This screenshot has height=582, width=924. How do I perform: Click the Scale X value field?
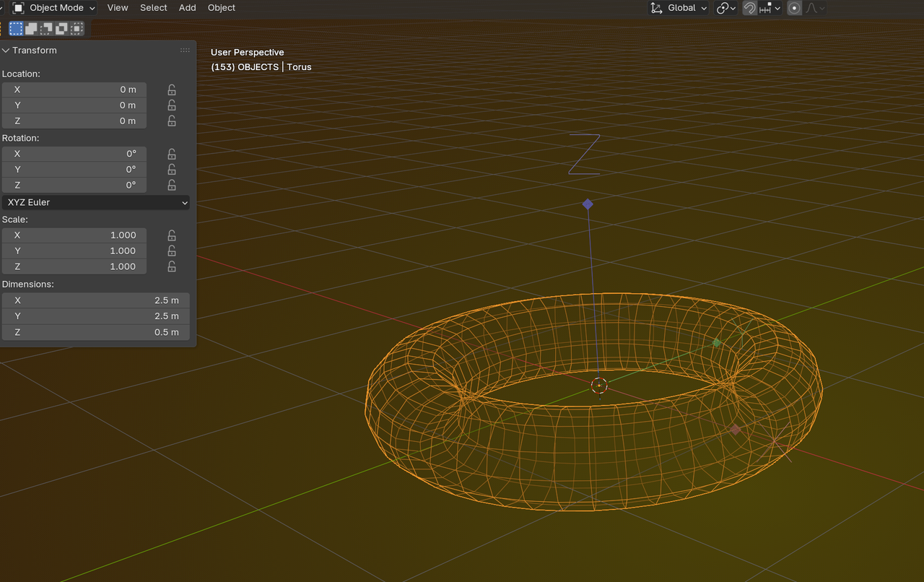74,235
